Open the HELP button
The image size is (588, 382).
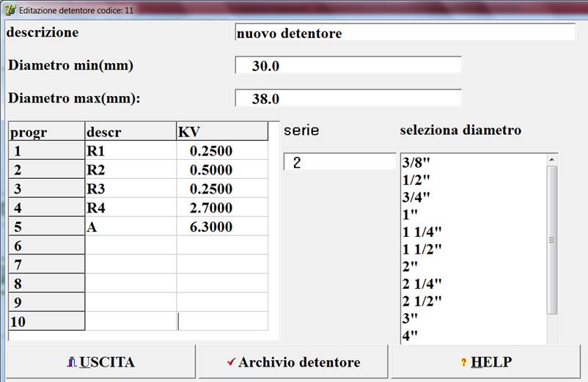(x=485, y=361)
